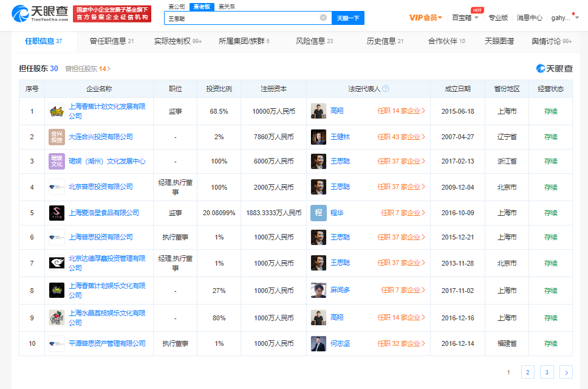The image size is (588, 389).
Task: Open 王健林's avatar photo
Action: (x=318, y=137)
